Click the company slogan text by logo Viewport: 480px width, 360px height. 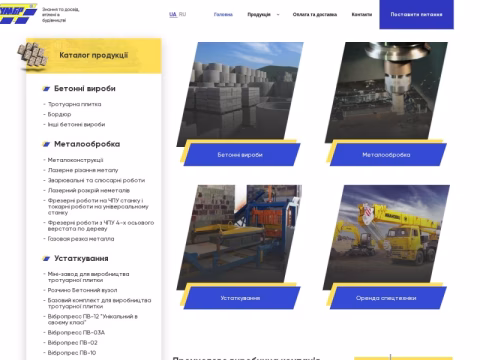click(60, 15)
